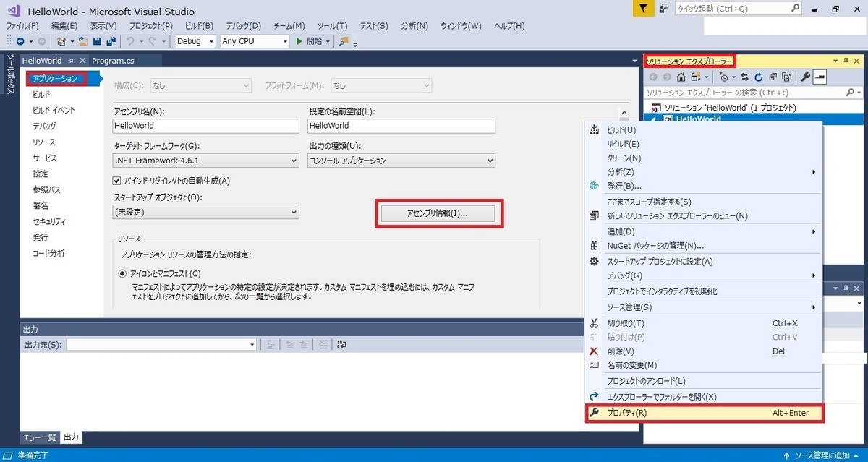
Task: Click the Undo toolbar icon
Action: (x=130, y=41)
